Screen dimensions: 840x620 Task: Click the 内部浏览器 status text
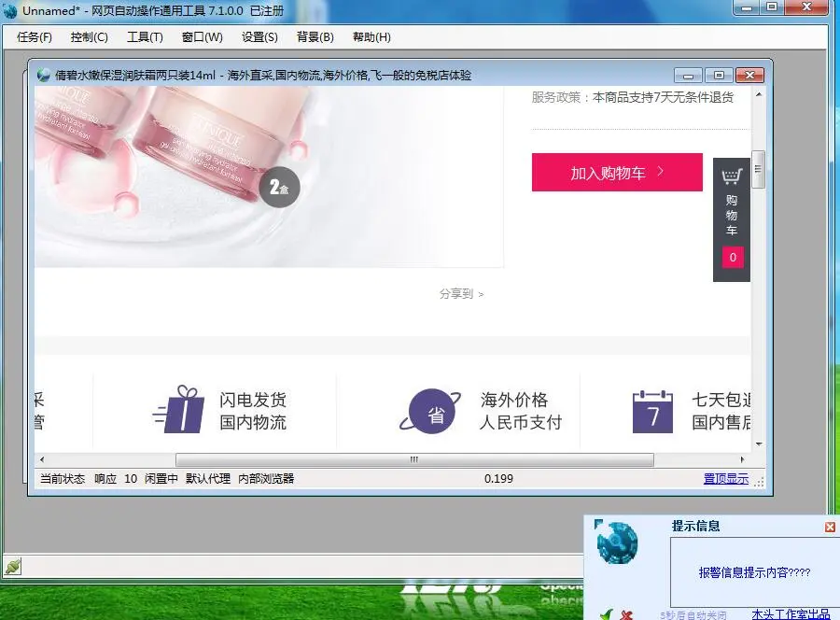coord(266,478)
